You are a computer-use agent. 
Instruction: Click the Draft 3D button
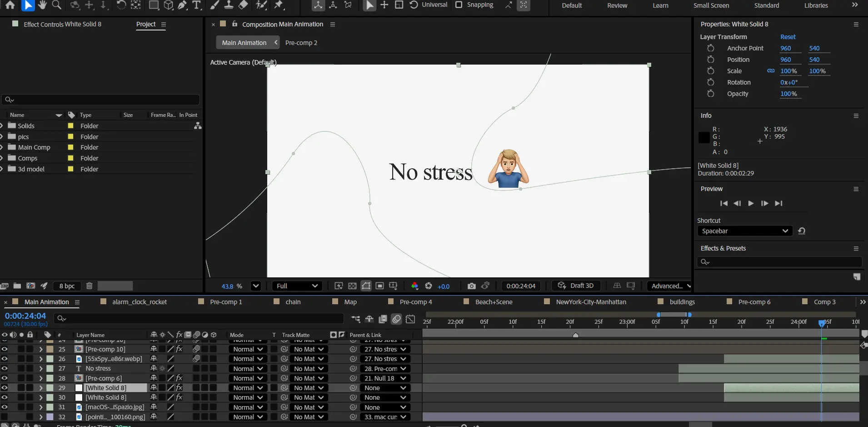pyautogui.click(x=576, y=286)
